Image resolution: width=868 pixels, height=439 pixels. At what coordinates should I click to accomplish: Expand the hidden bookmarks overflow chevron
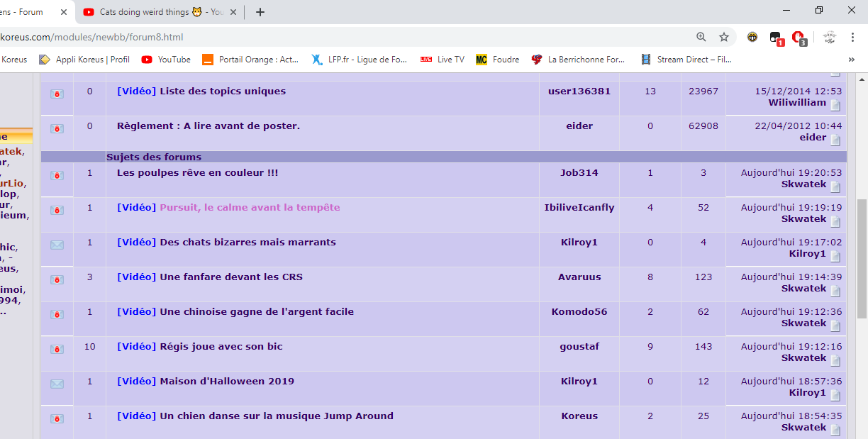(851, 60)
